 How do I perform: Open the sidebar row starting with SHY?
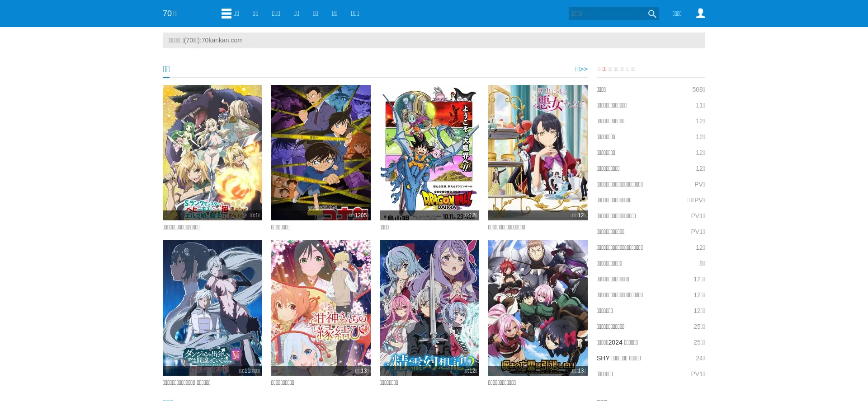pyautogui.click(x=651, y=358)
